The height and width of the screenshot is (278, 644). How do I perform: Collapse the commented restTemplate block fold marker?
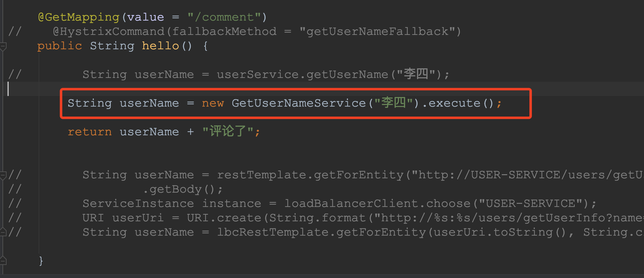[x=3, y=175]
